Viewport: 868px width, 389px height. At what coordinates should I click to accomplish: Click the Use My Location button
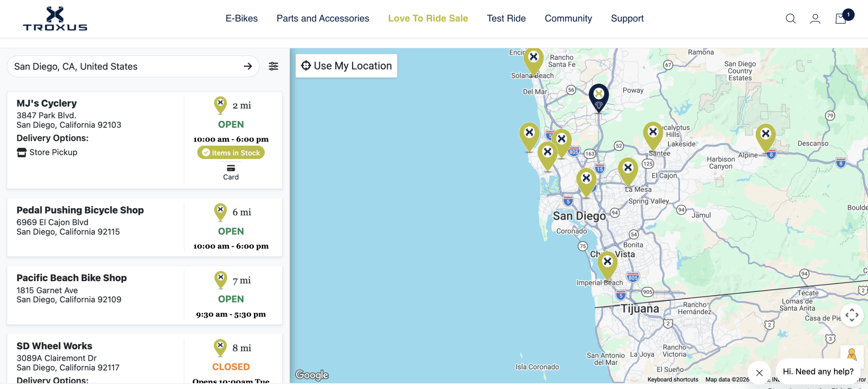(346, 65)
